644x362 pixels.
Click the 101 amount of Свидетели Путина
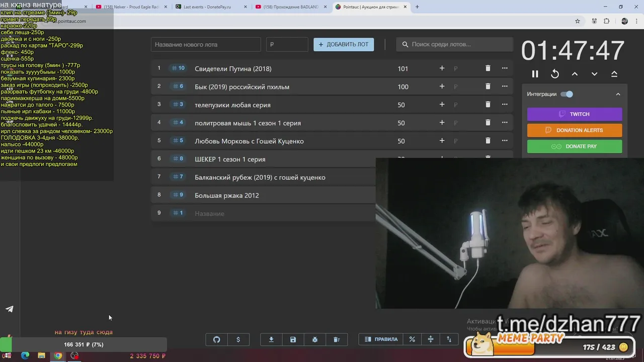coord(403,69)
